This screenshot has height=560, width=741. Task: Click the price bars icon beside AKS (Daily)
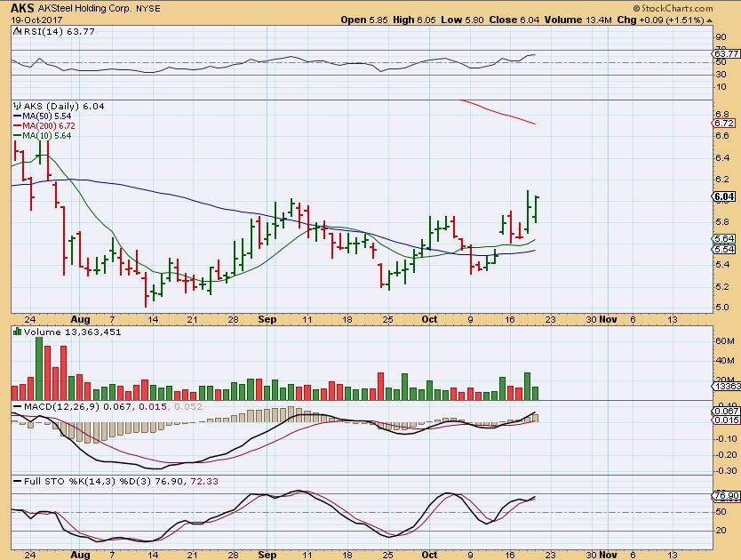coord(17,106)
